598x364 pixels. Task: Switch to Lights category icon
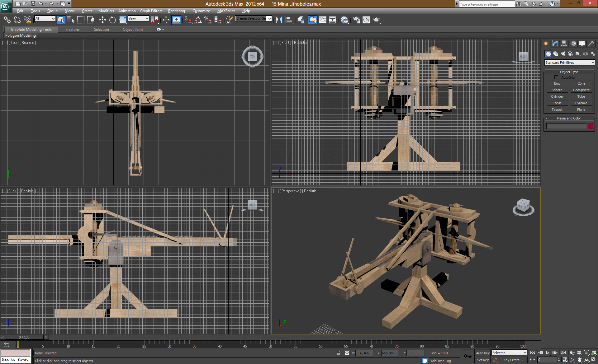tap(563, 54)
